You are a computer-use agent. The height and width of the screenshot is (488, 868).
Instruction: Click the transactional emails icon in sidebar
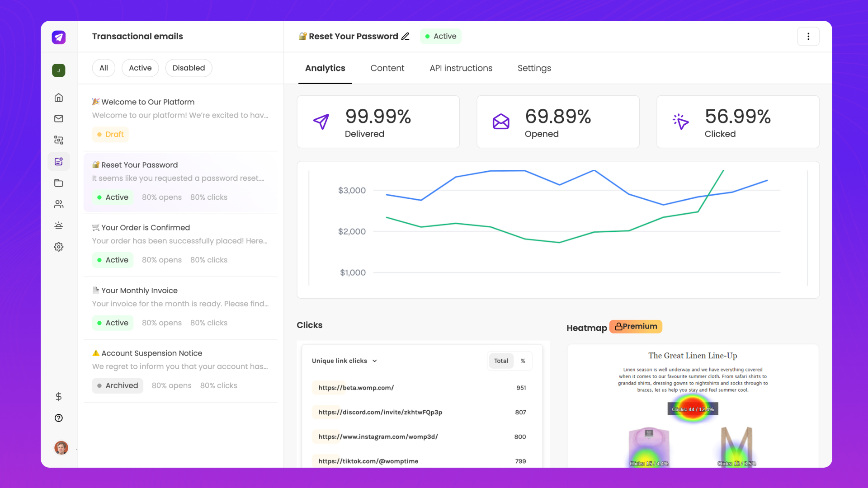pos(58,161)
